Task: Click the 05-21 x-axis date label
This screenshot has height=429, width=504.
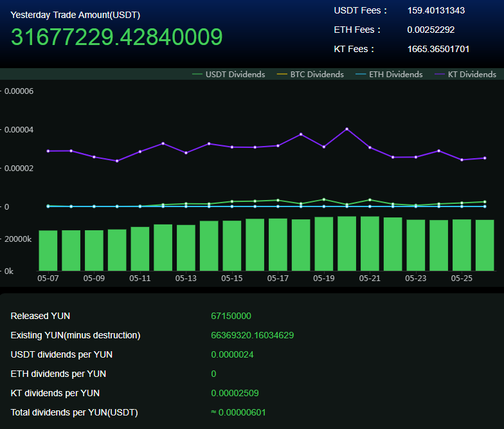Action: tap(370, 278)
